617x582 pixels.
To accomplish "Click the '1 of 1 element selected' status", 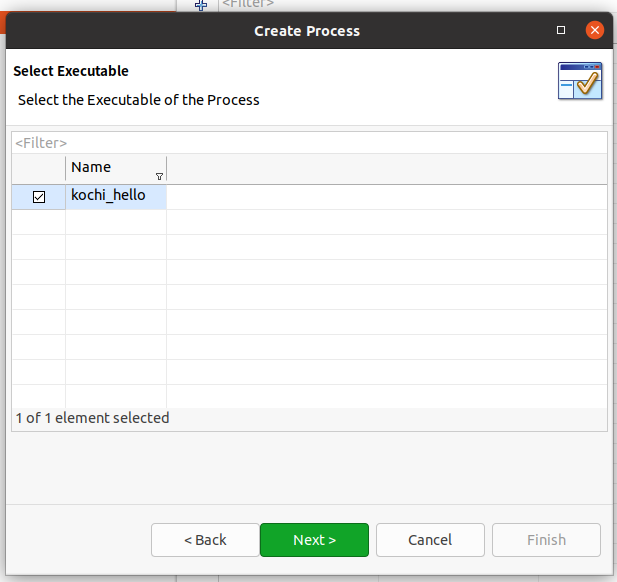I will pos(92,418).
